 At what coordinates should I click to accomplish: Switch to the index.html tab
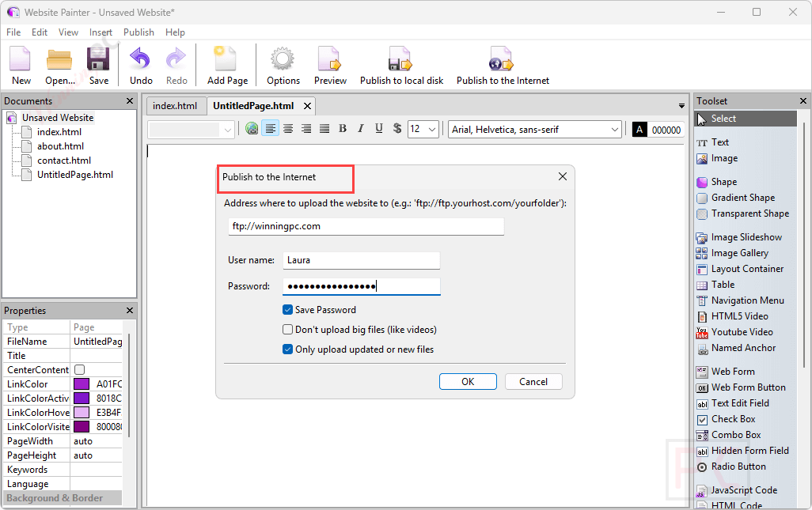[x=175, y=106]
